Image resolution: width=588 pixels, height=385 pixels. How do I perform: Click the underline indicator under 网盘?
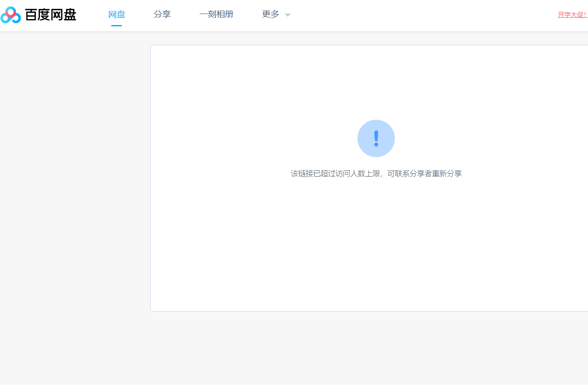[x=117, y=25]
